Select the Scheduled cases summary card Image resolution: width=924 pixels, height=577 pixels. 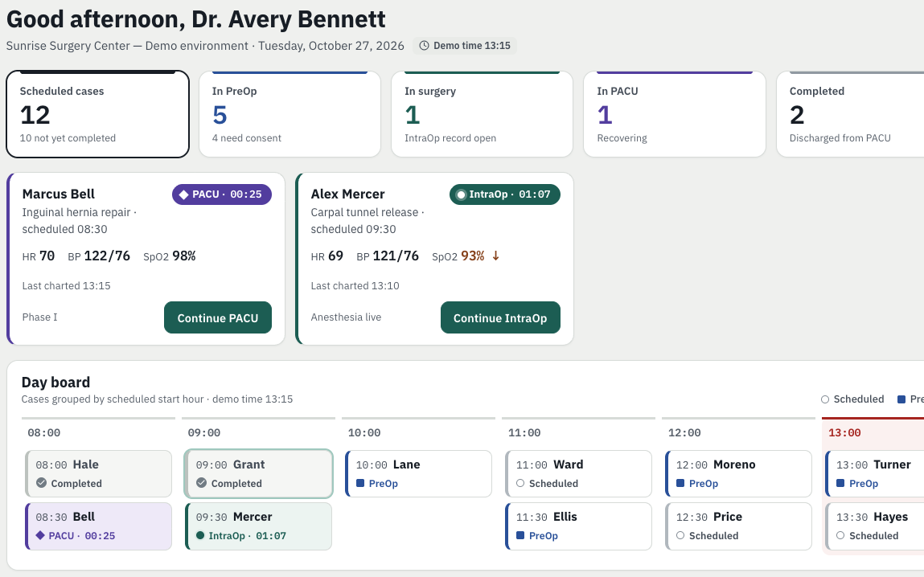[98, 114]
